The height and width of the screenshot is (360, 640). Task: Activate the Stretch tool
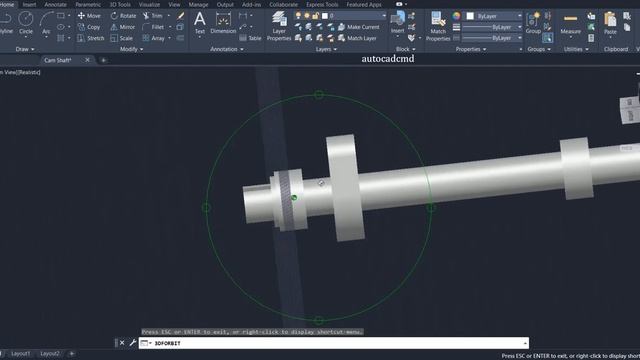(x=91, y=38)
